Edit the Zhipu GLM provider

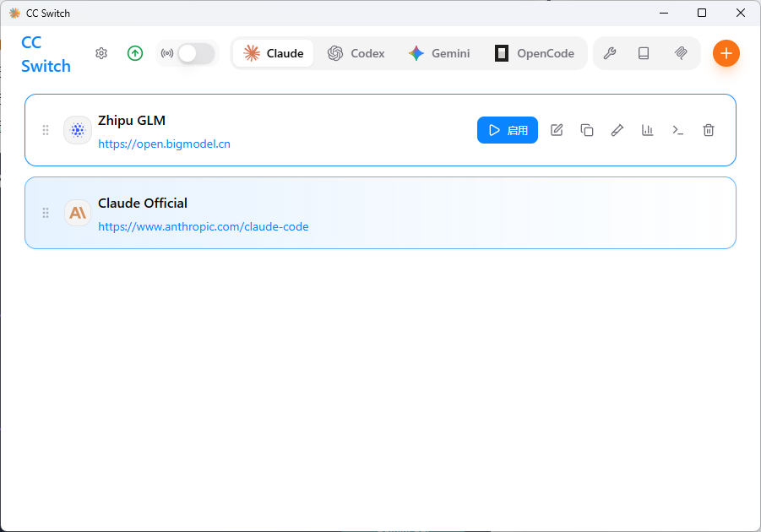[x=557, y=130]
